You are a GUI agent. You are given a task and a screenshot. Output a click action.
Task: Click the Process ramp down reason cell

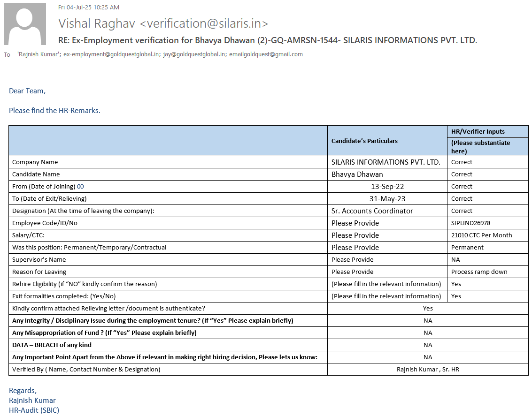pyautogui.click(x=479, y=272)
